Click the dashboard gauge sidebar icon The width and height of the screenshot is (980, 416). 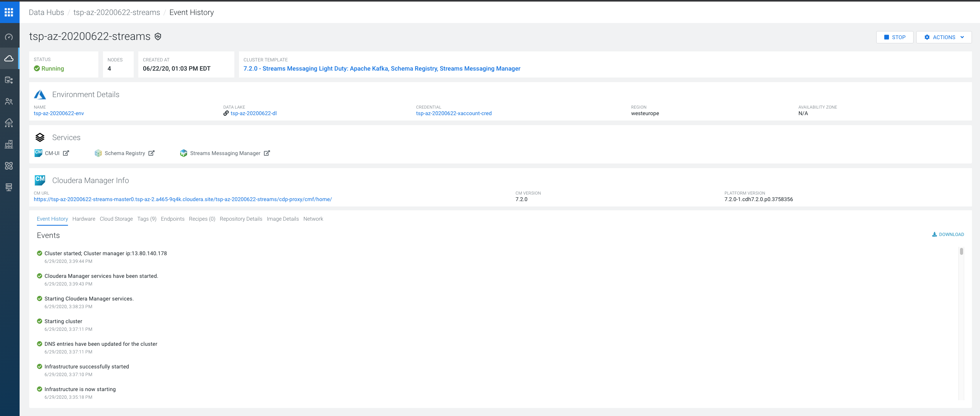point(9,37)
